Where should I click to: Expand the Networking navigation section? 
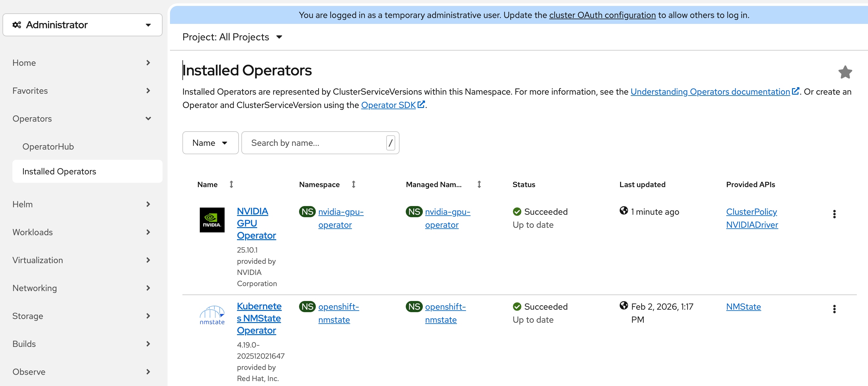pos(83,289)
